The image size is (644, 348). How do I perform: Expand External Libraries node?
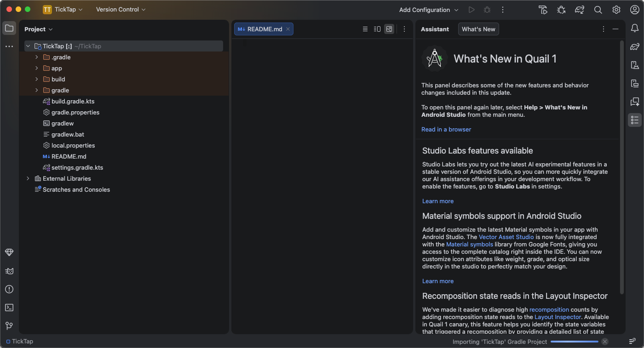coord(28,178)
